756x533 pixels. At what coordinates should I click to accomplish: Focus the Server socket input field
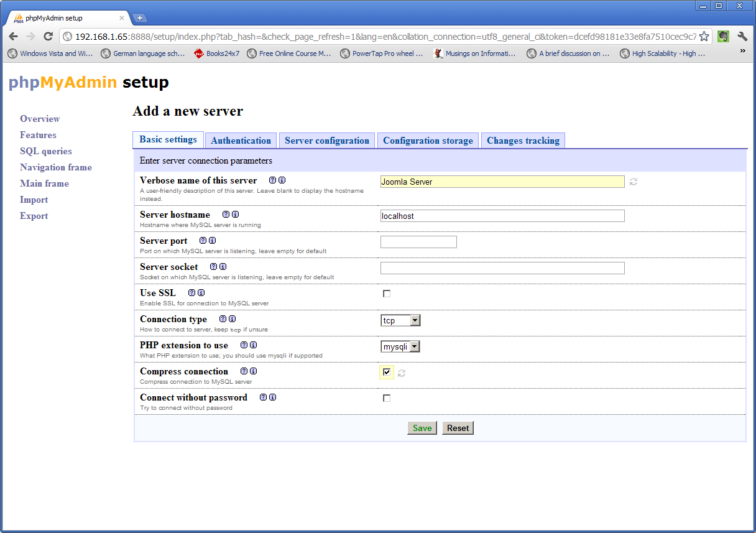click(502, 268)
